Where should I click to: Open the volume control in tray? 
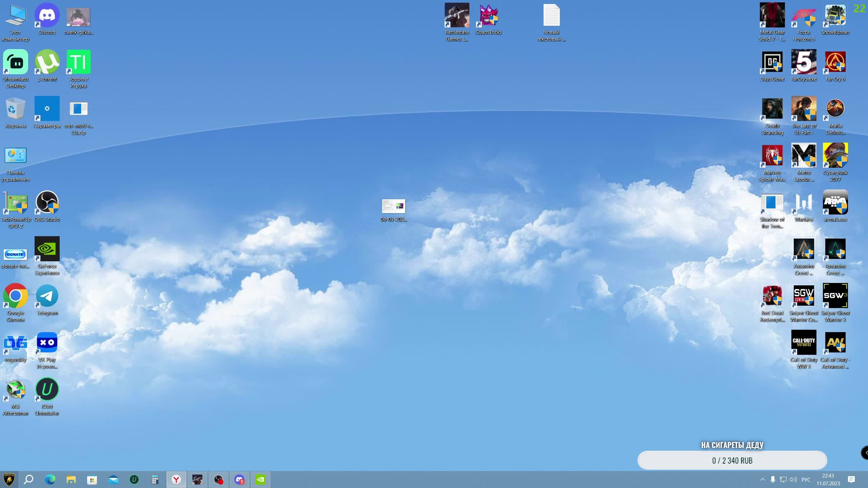click(x=793, y=480)
